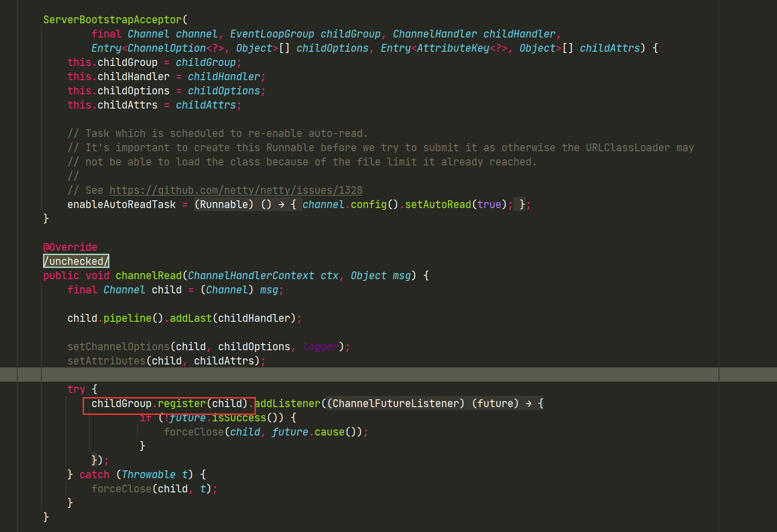777x532 pixels.
Task: Click the try keyword
Action: [76, 389]
